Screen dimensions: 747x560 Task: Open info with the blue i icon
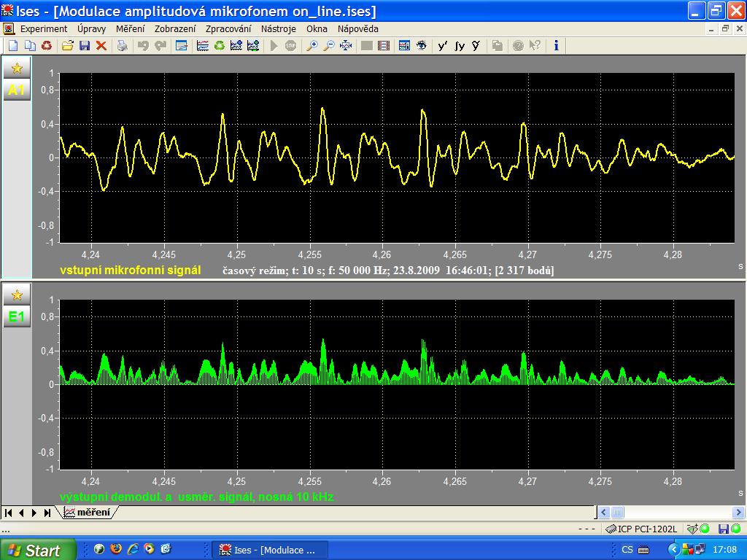(x=556, y=46)
